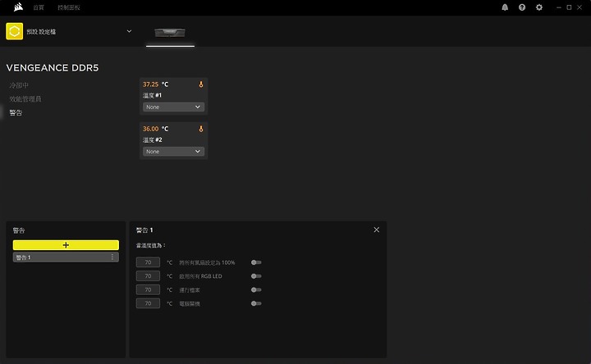
Task: Select 冷卻中 in sidebar
Action: tap(19, 85)
